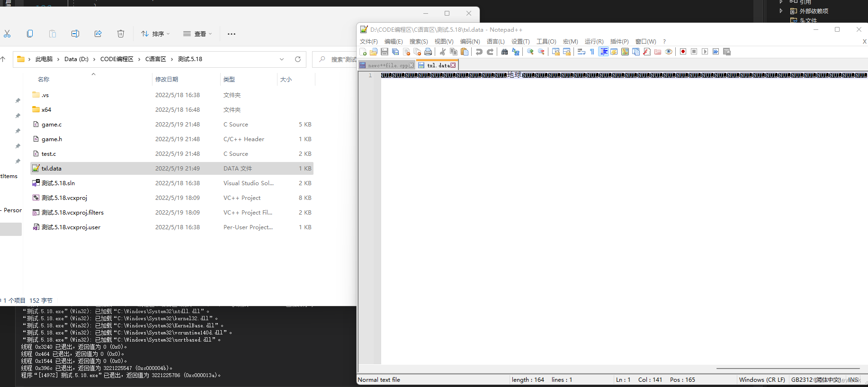Screen dimensions: 868x387
Task: Open the See more ellipsis in Explorer
Action: (x=232, y=34)
